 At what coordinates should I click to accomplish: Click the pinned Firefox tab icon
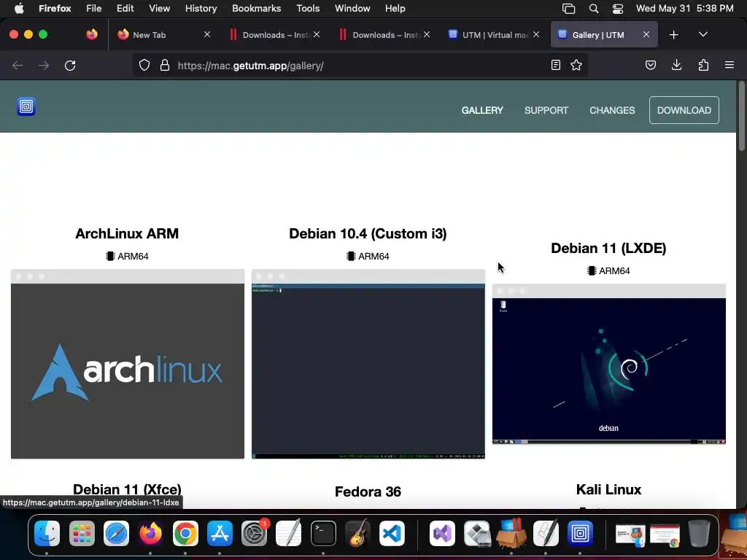coord(92,34)
